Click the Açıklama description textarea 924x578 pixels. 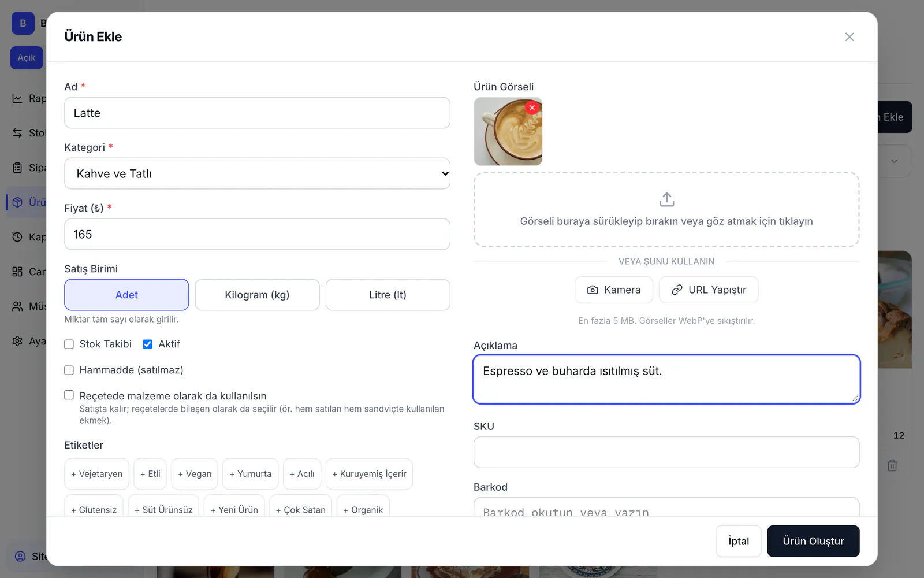(x=666, y=379)
